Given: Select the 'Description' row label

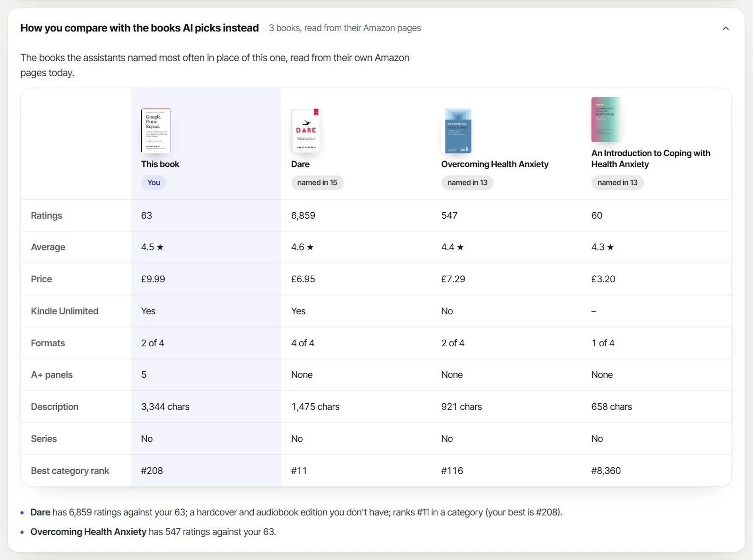Looking at the screenshot, I should pyautogui.click(x=55, y=407).
